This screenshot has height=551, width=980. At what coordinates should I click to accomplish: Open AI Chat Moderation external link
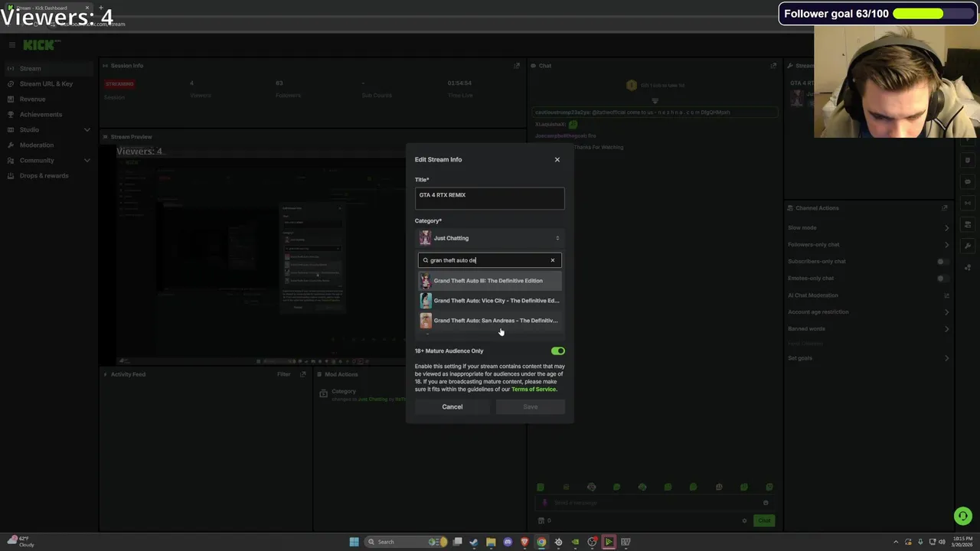(x=946, y=295)
